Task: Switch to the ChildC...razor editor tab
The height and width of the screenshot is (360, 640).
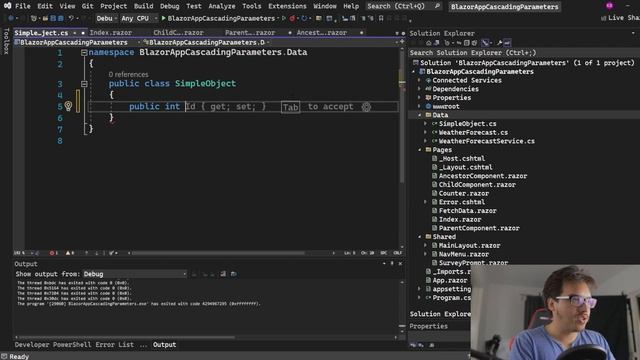Action: pos(178,33)
